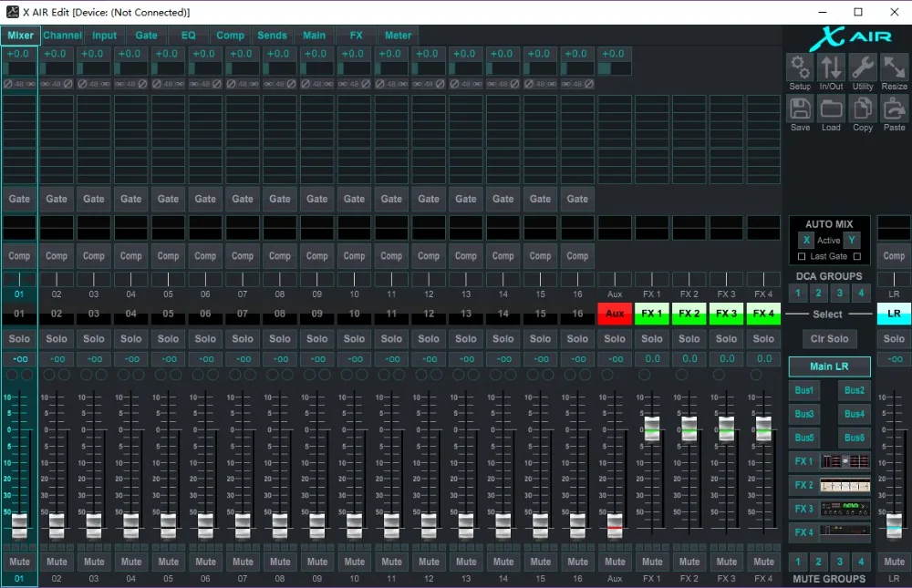Select the Bus6 sends button
This screenshot has width=912, height=588.
click(855, 438)
